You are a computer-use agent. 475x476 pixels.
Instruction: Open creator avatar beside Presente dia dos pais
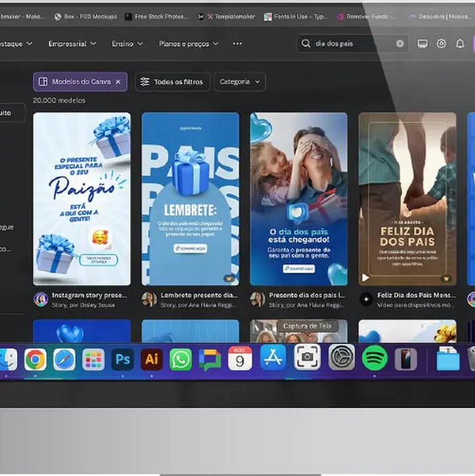click(x=257, y=299)
